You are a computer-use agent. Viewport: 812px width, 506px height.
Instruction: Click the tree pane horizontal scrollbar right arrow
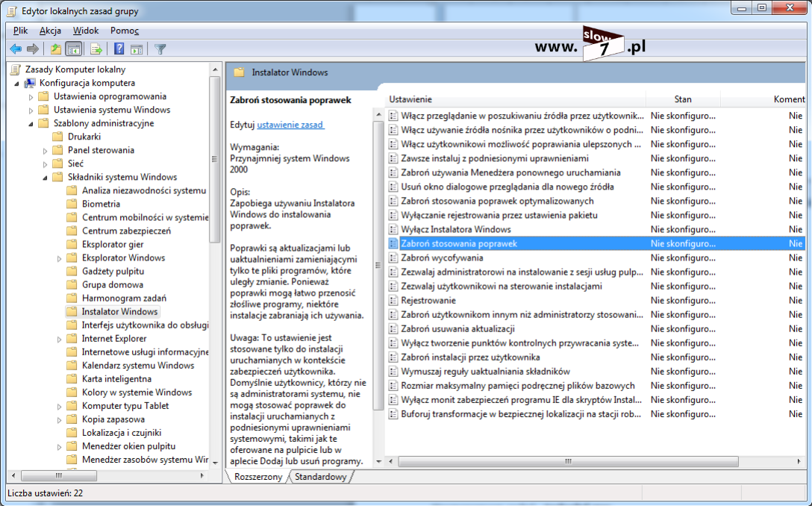pos(202,475)
